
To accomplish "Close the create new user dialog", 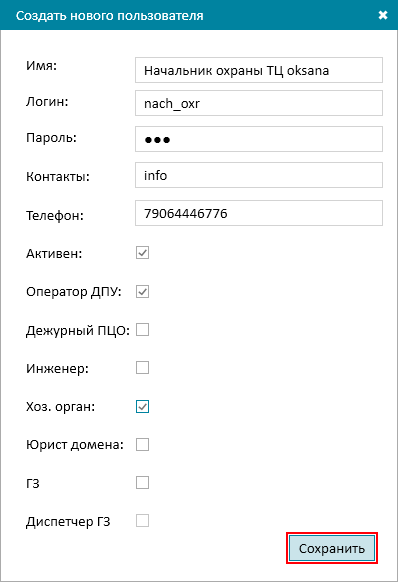I will 383,15.
